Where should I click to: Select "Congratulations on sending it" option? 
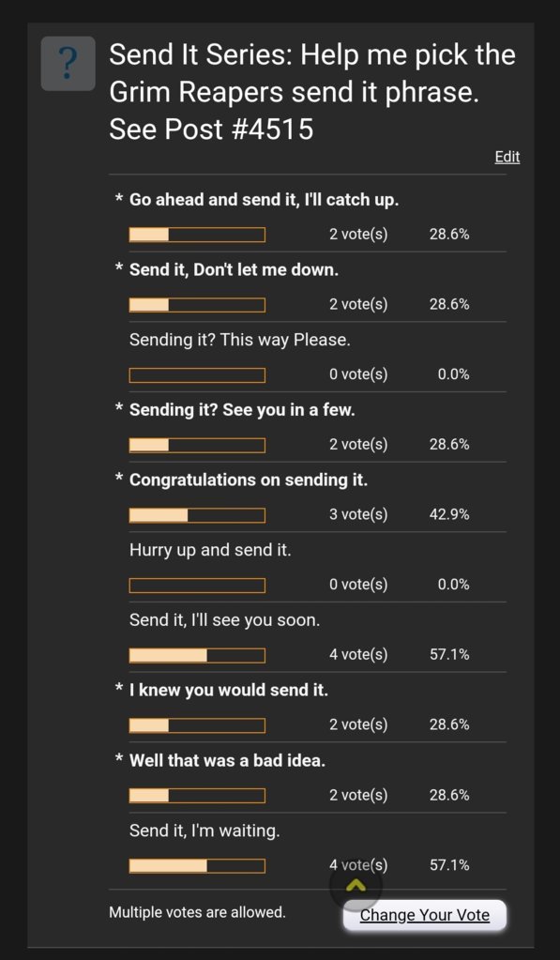tap(249, 480)
